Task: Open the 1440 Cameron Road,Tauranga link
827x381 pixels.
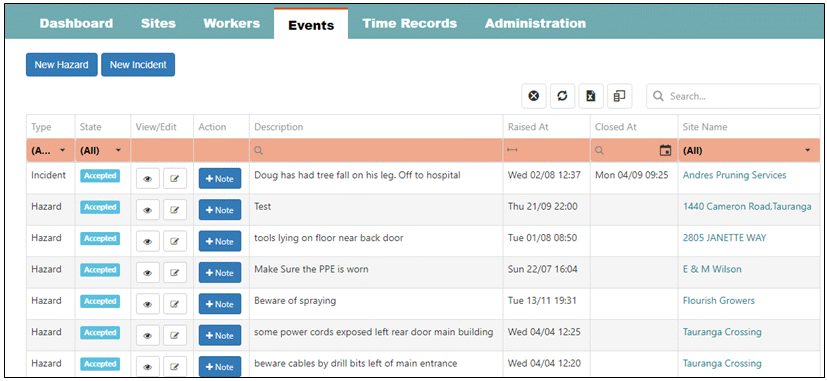Action: pos(747,207)
